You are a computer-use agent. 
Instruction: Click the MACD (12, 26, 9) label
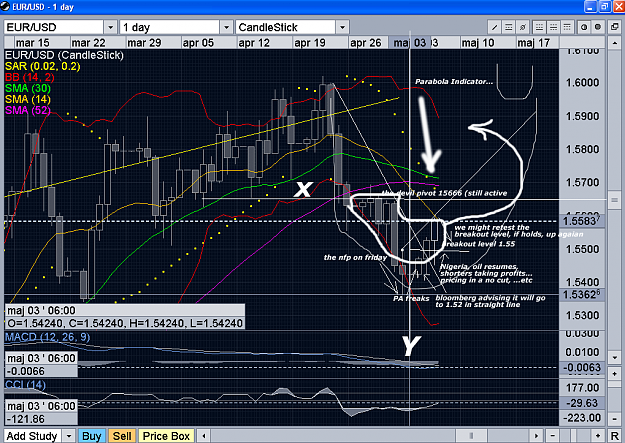tap(47, 337)
